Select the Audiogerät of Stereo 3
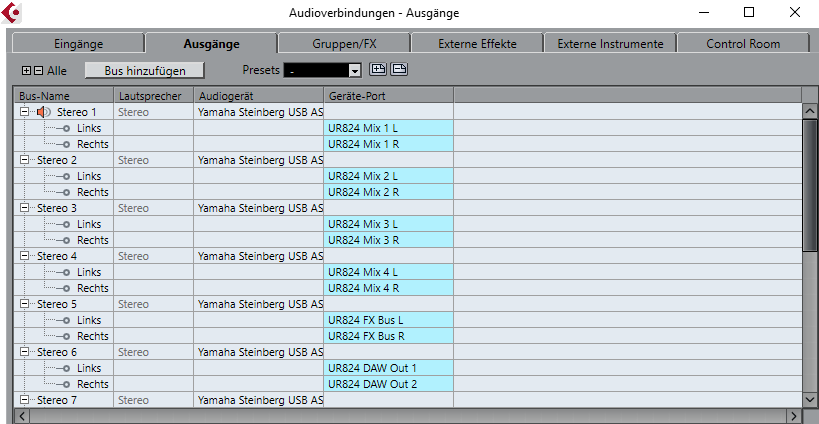Image resolution: width=819 pixels, height=424 pixels. tap(259, 208)
